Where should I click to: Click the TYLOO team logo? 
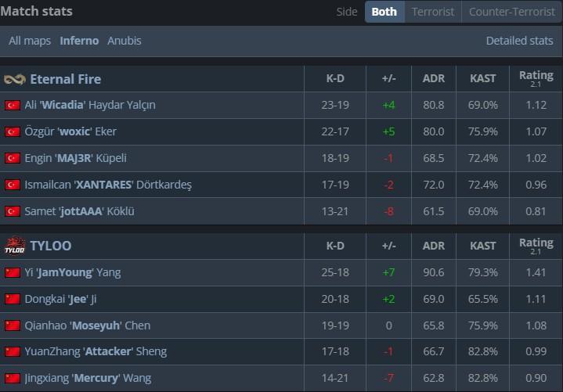tap(15, 246)
